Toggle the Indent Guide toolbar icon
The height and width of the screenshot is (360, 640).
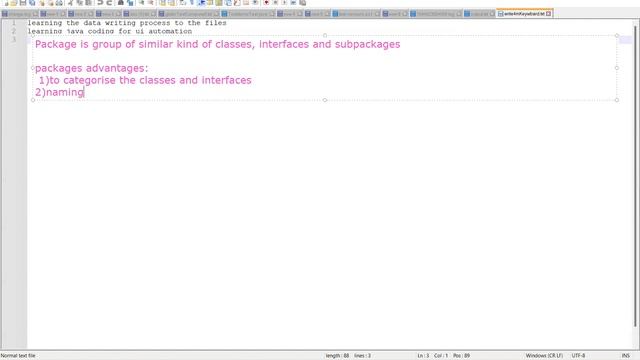pyautogui.click(x=201, y=2)
